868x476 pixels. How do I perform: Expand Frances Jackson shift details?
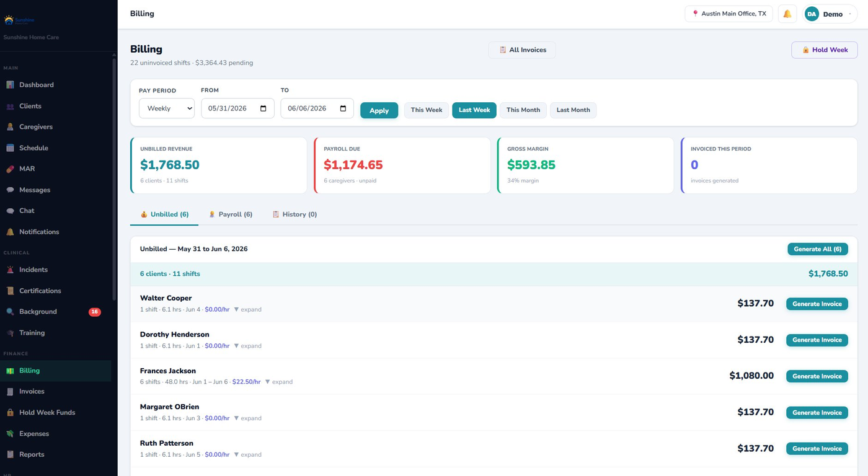point(278,382)
